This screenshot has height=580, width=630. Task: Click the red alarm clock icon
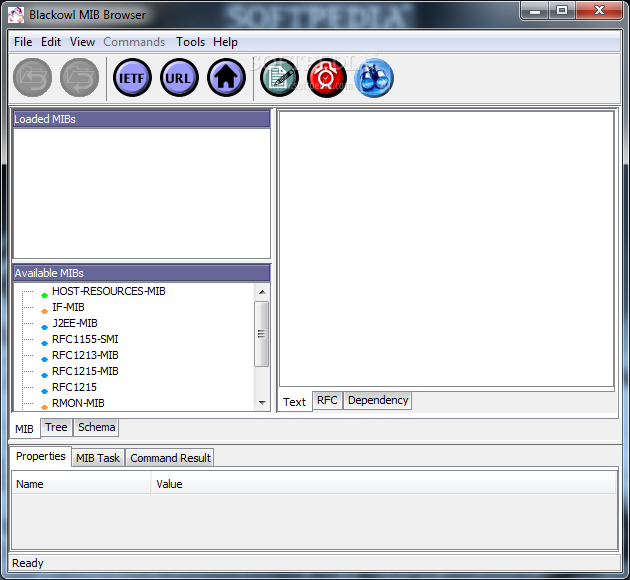pyautogui.click(x=327, y=78)
